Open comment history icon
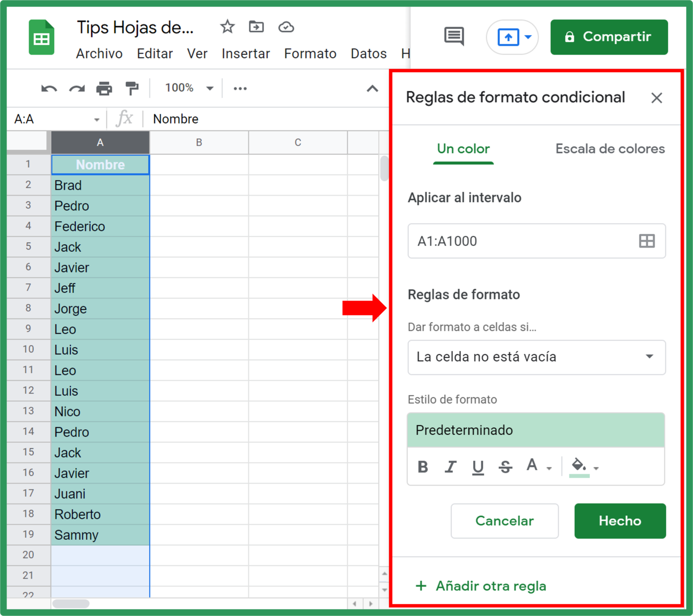Screen dimensions: 693x616 (454, 36)
